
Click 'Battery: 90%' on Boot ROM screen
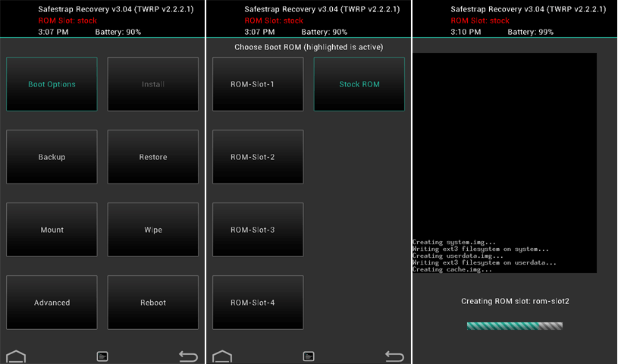pyautogui.click(x=325, y=32)
